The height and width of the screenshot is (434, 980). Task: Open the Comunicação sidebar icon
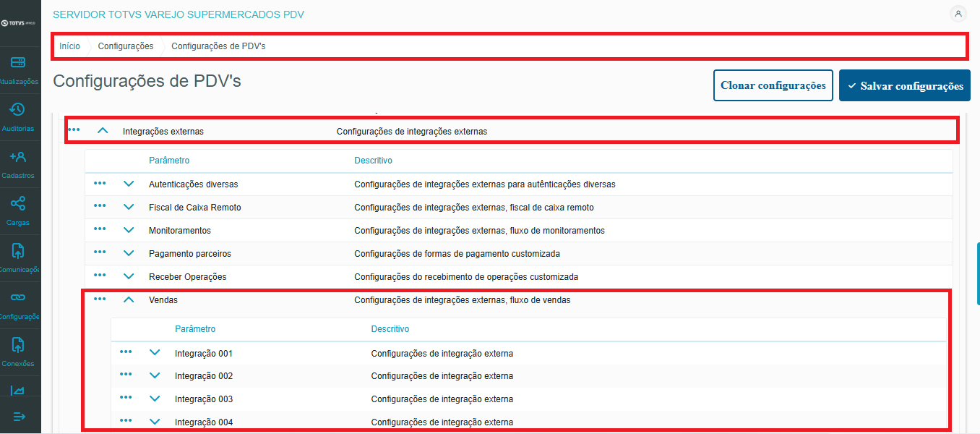(18, 251)
